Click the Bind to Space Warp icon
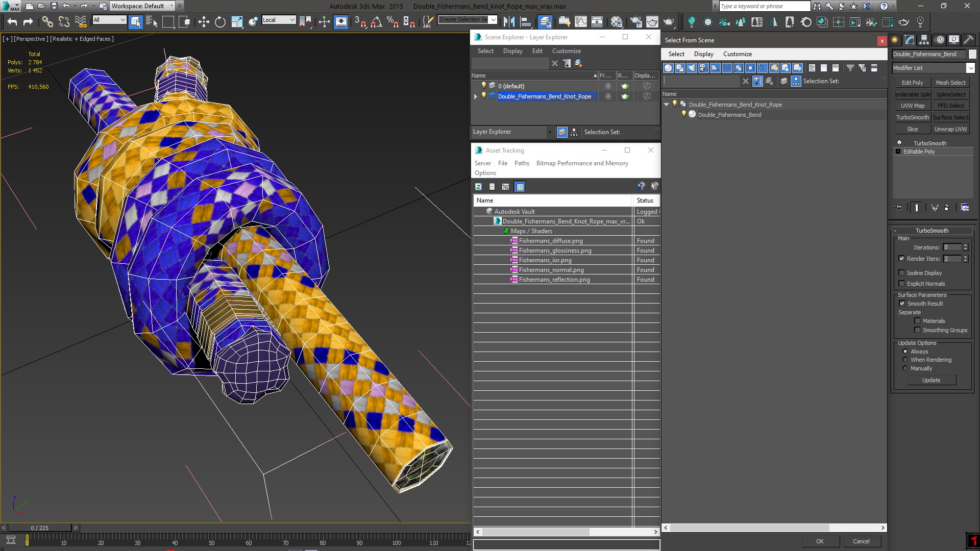980x551 pixels. click(x=81, y=22)
